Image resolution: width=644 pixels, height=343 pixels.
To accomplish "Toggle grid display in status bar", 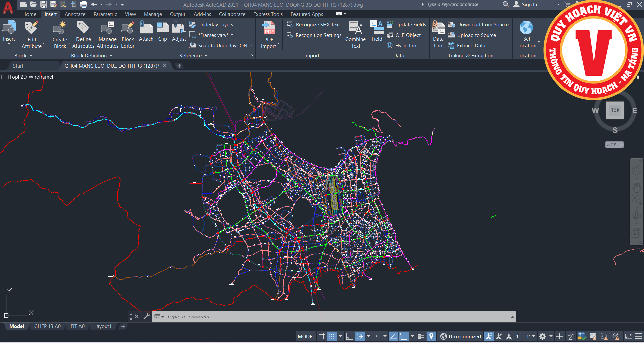I will pyautogui.click(x=322, y=336).
